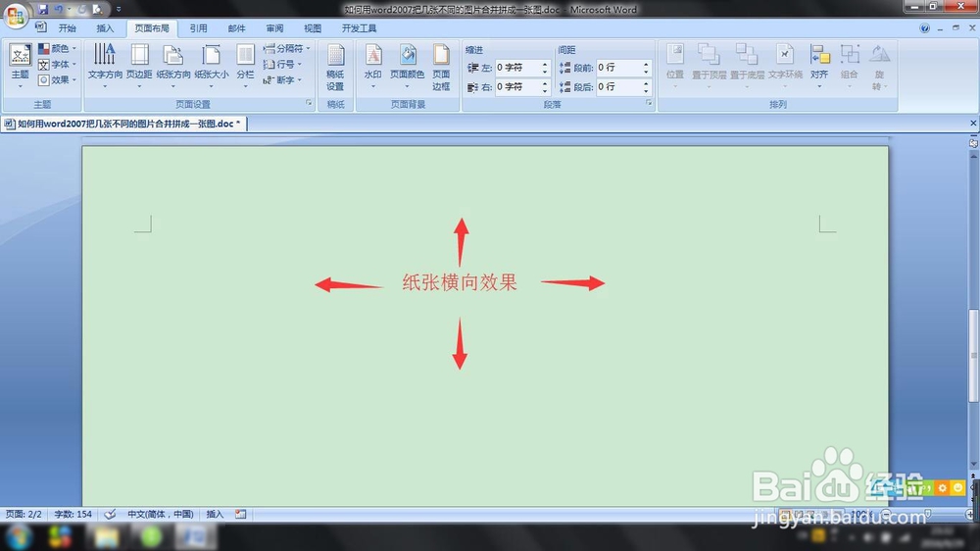Open the 组合 group menu

(x=850, y=65)
